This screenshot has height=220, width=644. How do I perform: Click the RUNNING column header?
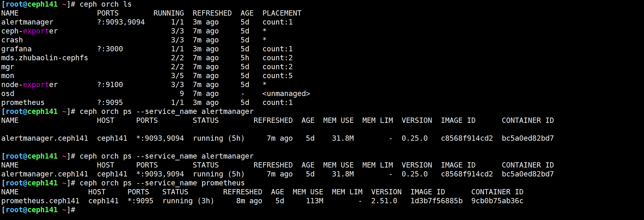[x=169, y=13]
